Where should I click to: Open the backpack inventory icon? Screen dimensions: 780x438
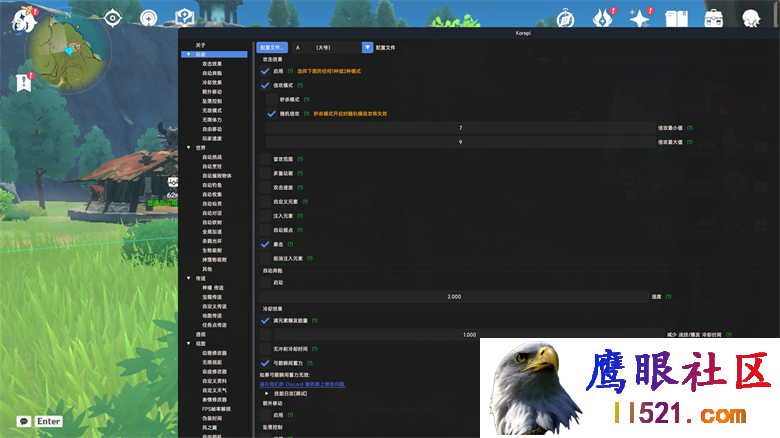(x=713, y=18)
